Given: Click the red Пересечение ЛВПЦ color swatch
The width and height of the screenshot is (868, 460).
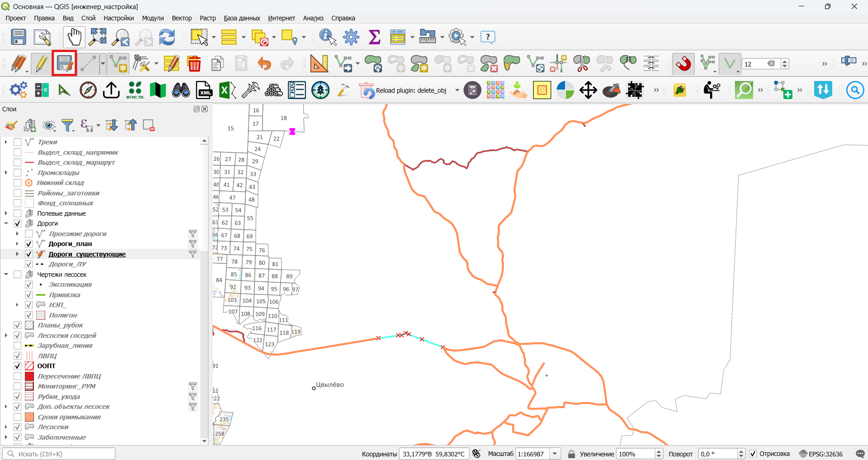Looking at the screenshot, I should click(29, 376).
